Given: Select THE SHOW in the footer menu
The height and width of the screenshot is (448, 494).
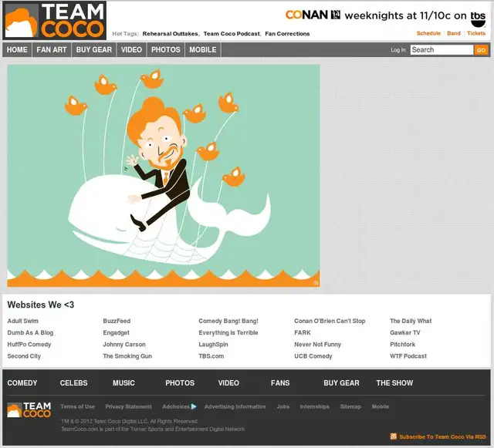Looking at the screenshot, I should pyautogui.click(x=394, y=382).
